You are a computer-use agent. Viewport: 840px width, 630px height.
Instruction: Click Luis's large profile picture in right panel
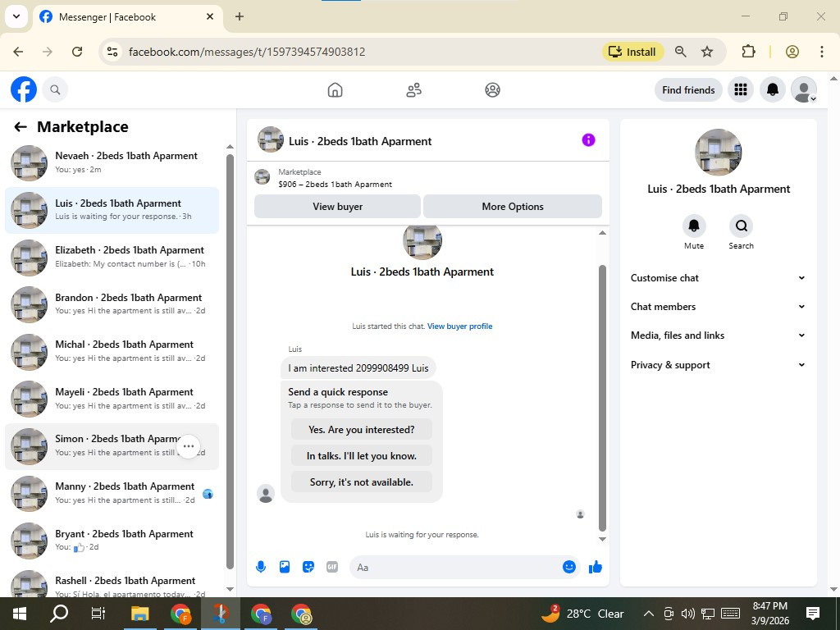tap(718, 152)
